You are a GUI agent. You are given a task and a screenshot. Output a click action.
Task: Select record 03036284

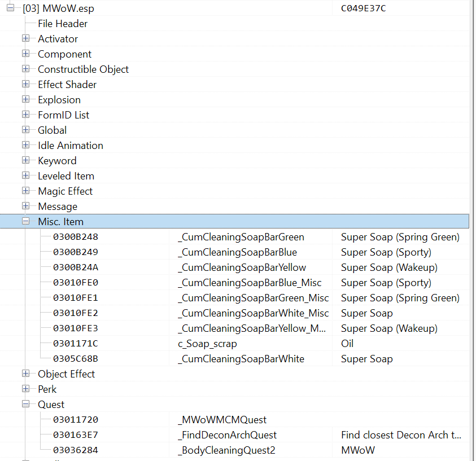point(76,450)
